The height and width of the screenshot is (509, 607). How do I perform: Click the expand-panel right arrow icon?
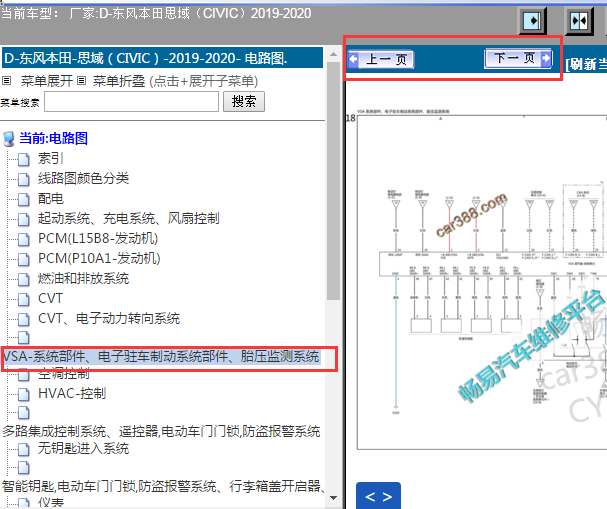pos(532,20)
